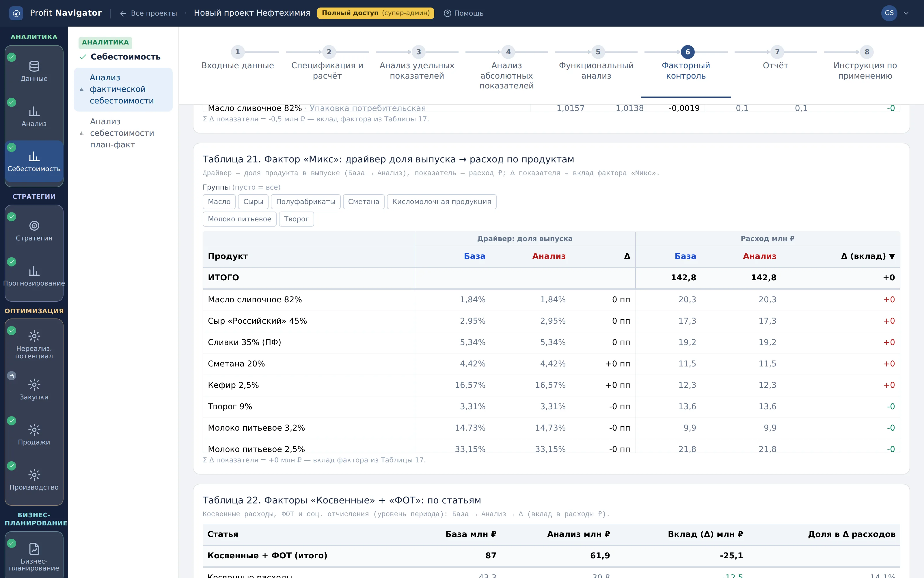Select the Себестоимость sidebar icon
This screenshot has height=578, width=924.
click(34, 156)
